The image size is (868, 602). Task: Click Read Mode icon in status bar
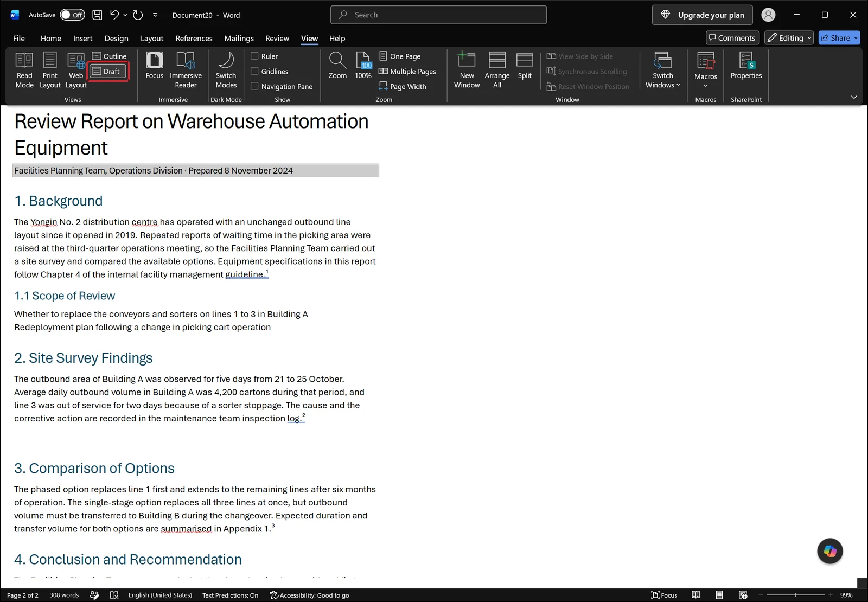[x=695, y=595]
